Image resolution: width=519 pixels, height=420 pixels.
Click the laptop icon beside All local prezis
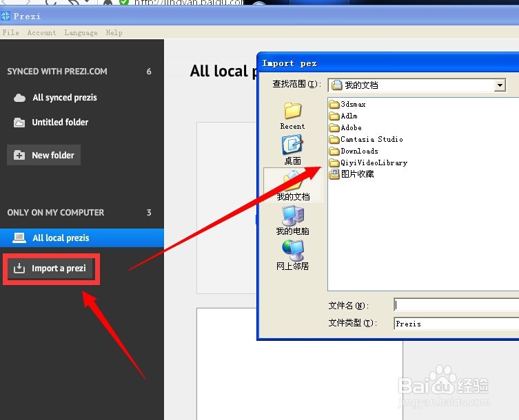point(19,238)
